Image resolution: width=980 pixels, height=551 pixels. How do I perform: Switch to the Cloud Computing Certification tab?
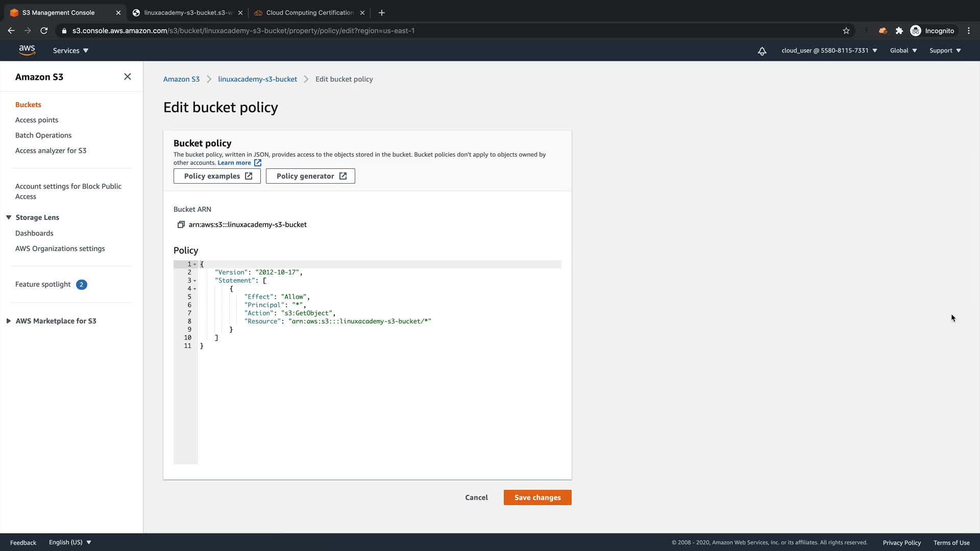pos(309,13)
